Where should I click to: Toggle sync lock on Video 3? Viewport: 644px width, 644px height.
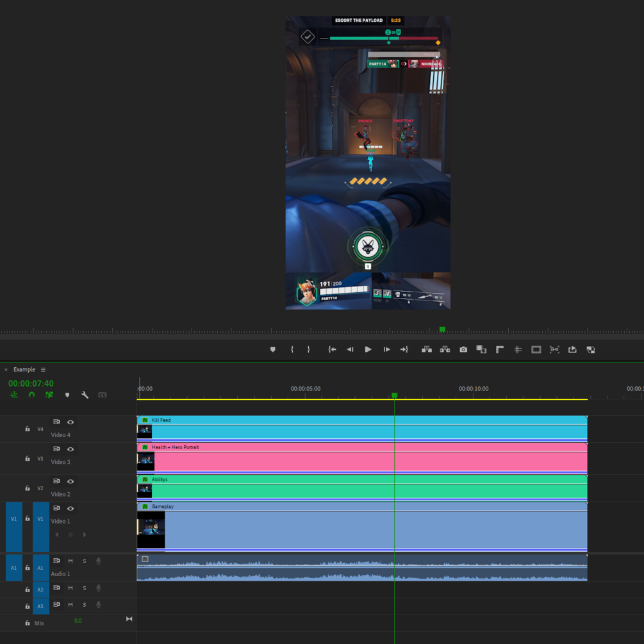click(x=56, y=449)
